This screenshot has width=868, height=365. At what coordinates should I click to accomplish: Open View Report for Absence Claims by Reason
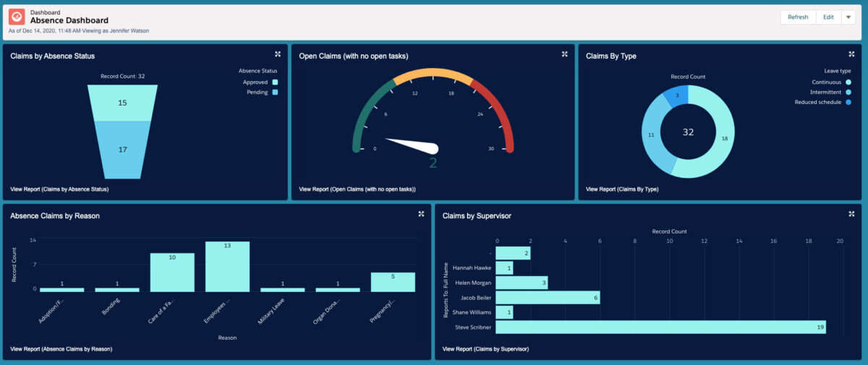(x=61, y=349)
